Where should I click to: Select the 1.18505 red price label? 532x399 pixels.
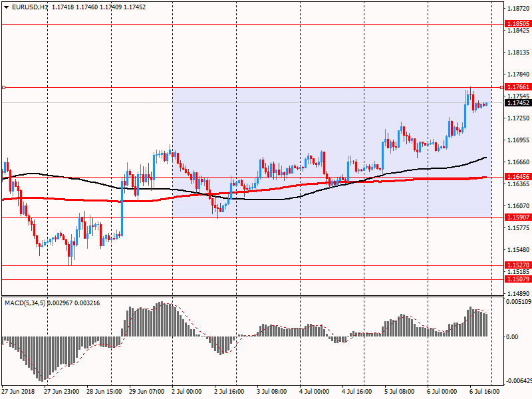click(518, 24)
